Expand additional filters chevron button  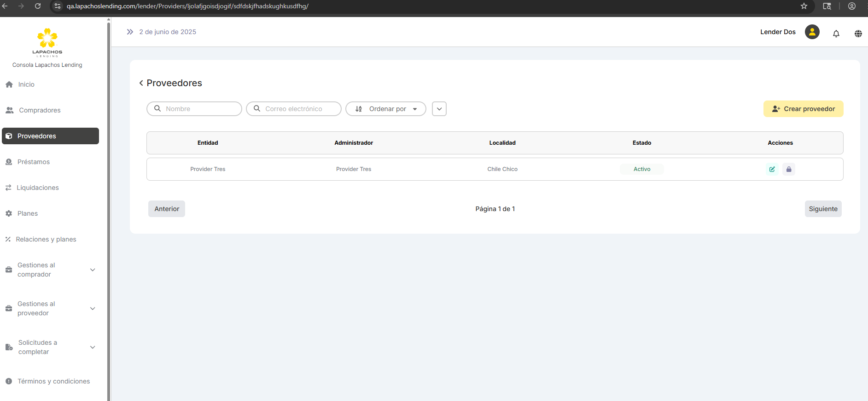point(439,109)
